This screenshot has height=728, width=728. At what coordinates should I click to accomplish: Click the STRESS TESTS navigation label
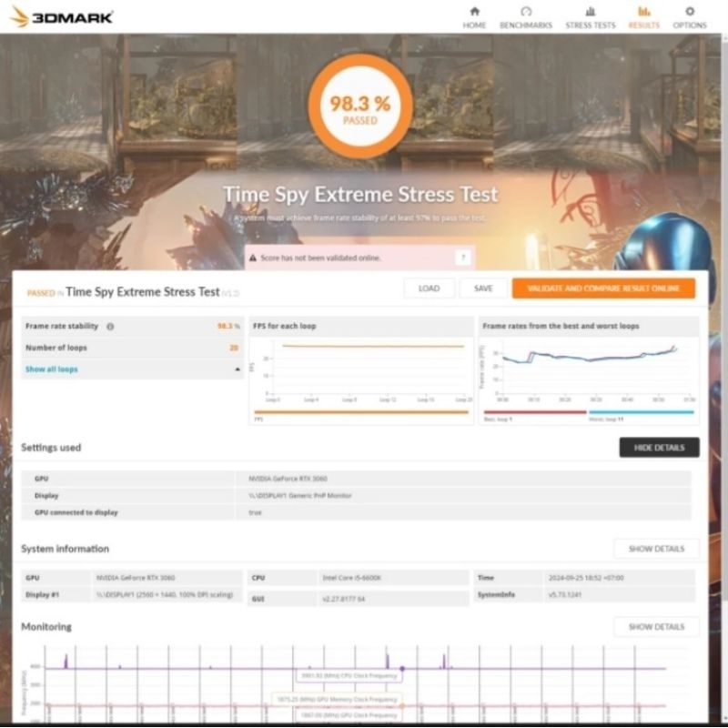590,25
